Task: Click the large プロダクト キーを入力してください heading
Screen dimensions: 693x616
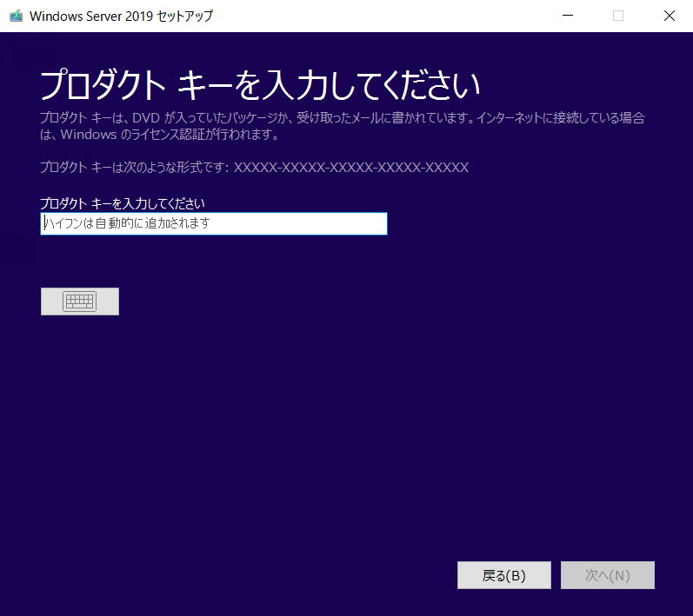Action: pyautogui.click(x=260, y=85)
